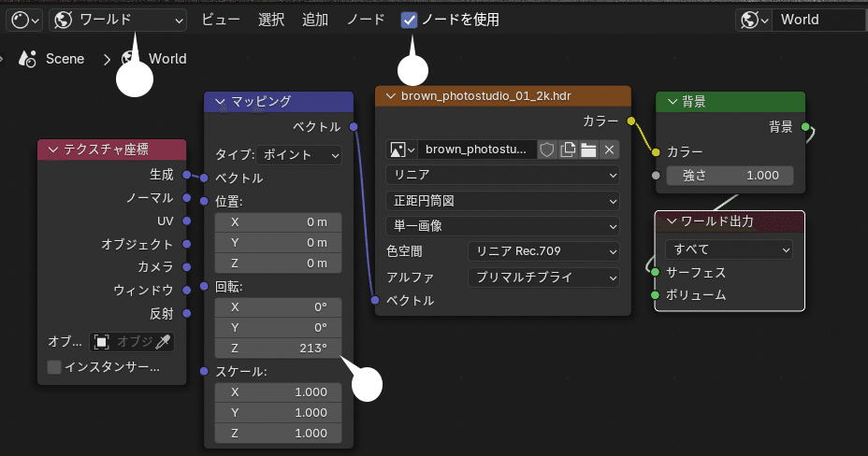
Task: Open the World datablock browse icon
Action: 755,20
